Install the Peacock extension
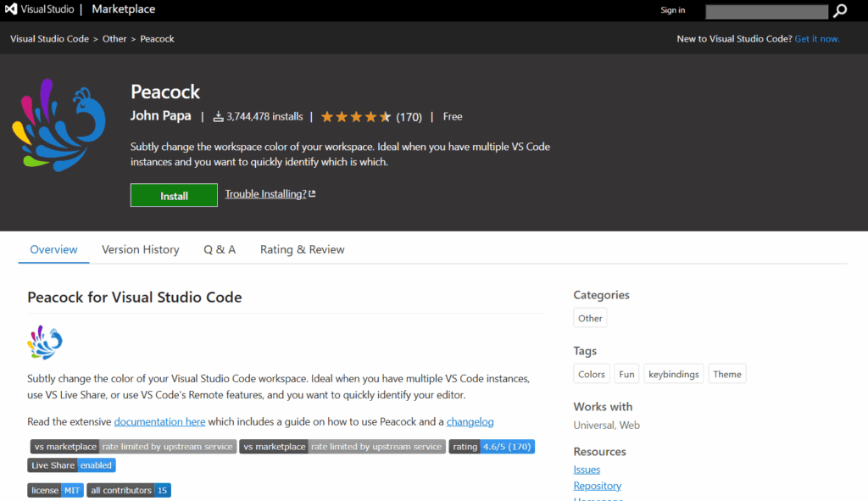The width and height of the screenshot is (868, 501). [x=174, y=195]
